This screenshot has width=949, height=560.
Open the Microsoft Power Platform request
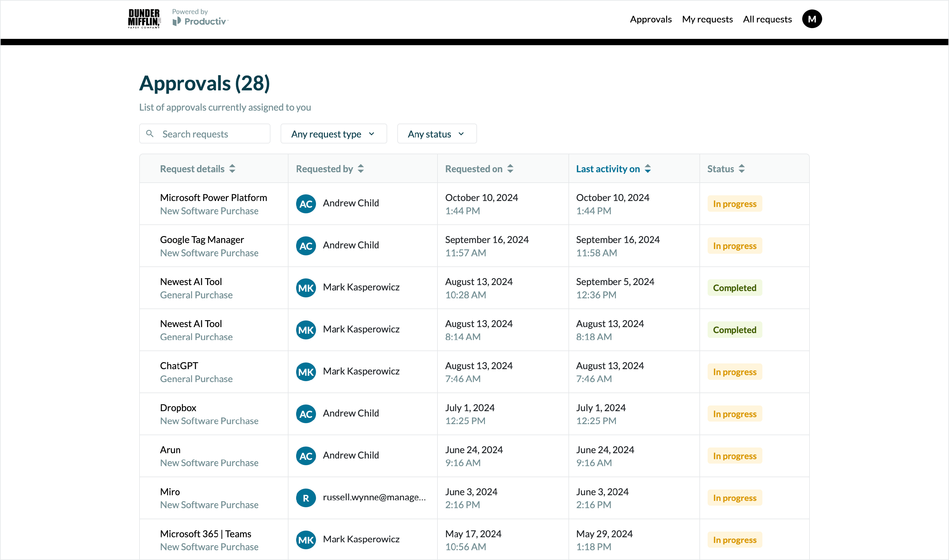(x=213, y=197)
